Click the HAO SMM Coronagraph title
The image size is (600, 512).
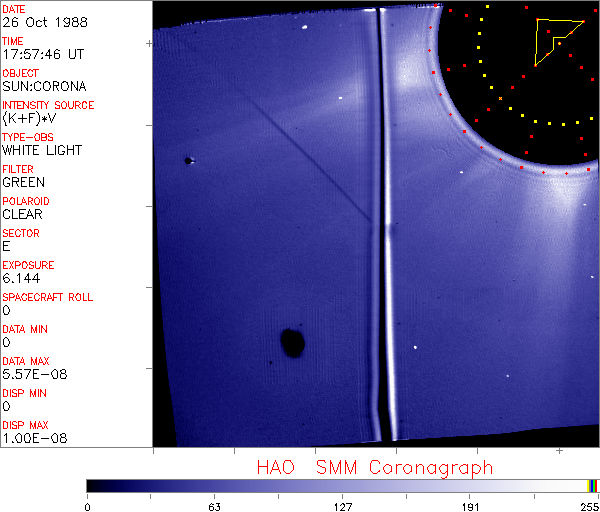pyautogui.click(x=375, y=468)
